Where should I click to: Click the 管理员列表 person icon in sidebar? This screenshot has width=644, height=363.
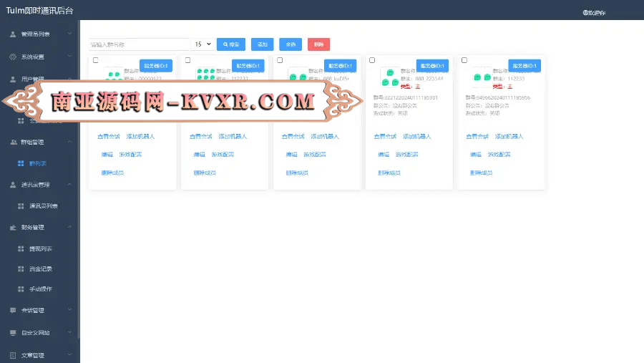(x=13, y=34)
